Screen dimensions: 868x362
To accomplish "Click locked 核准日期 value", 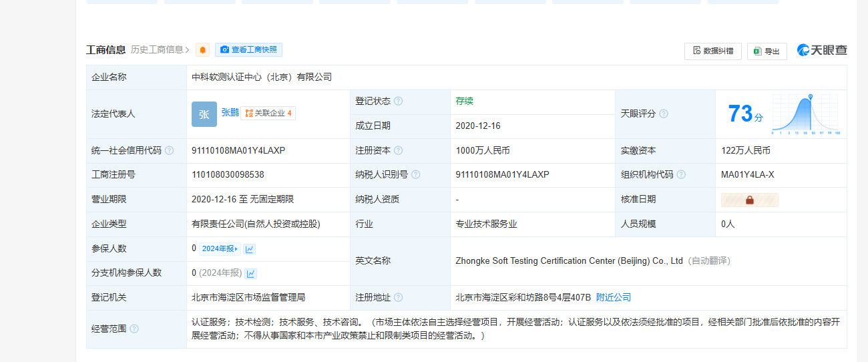I will (749, 200).
